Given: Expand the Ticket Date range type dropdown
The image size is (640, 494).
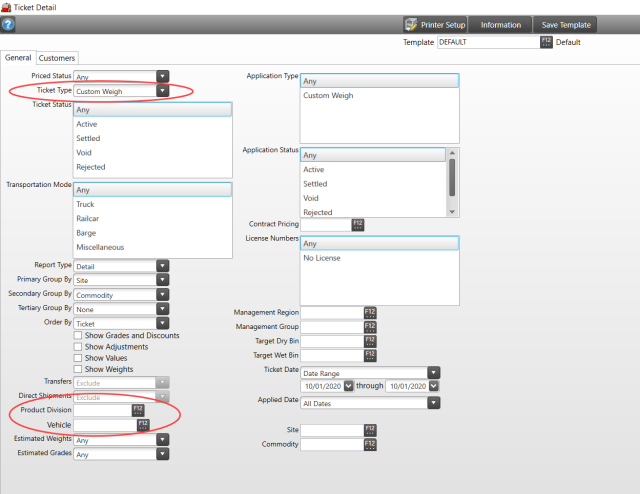Looking at the screenshot, I should click(434, 372).
